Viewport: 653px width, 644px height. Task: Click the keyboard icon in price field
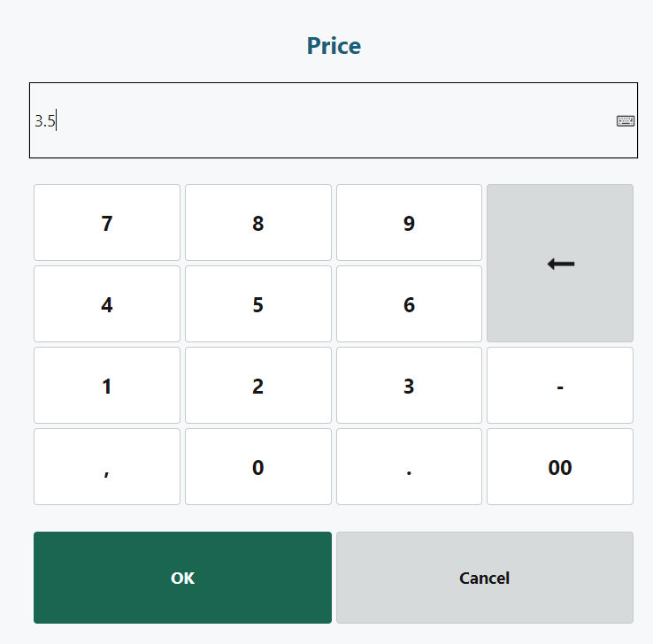click(626, 121)
